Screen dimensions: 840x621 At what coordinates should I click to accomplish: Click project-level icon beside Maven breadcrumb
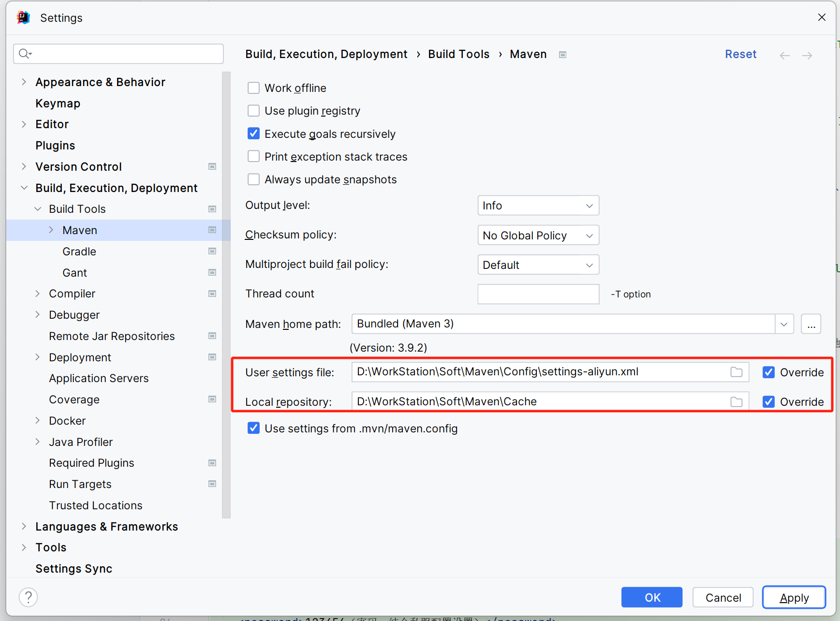[562, 55]
